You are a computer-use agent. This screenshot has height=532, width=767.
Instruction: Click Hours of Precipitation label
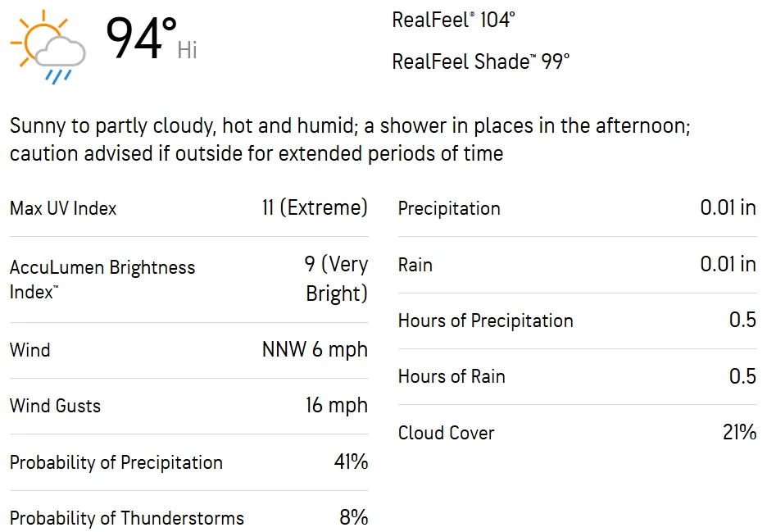(486, 321)
